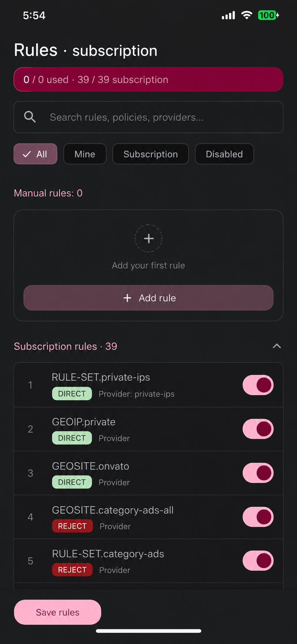Collapse the Subscription rules section chevron
The height and width of the screenshot is (644, 297).
coord(277,346)
